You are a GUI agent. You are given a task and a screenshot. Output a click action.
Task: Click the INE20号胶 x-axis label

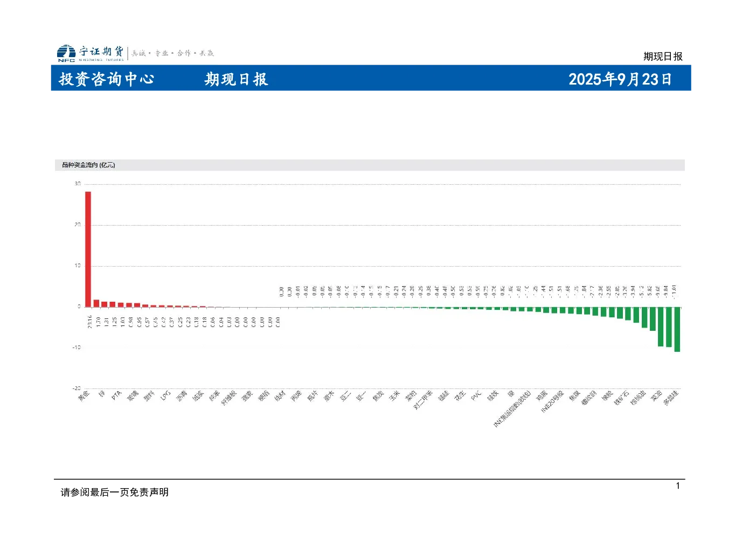[x=552, y=402]
